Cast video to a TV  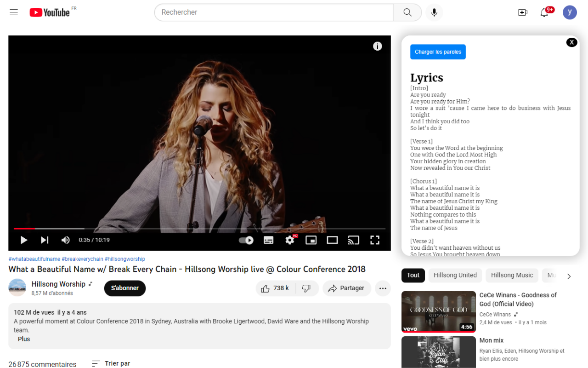coord(353,240)
